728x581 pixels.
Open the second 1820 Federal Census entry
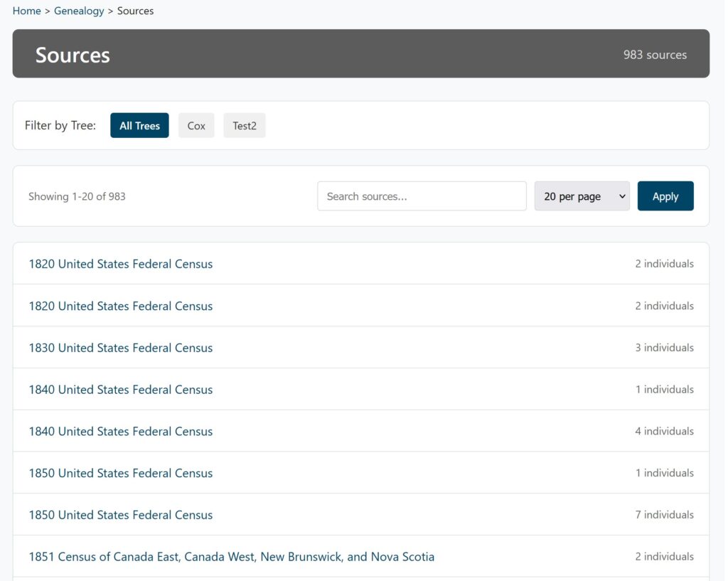coord(120,306)
